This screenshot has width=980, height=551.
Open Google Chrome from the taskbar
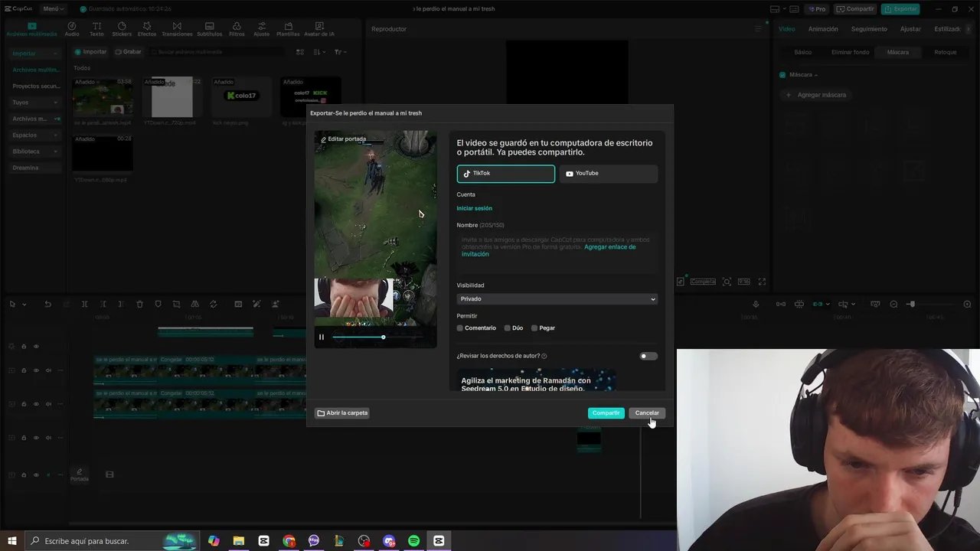click(x=289, y=541)
